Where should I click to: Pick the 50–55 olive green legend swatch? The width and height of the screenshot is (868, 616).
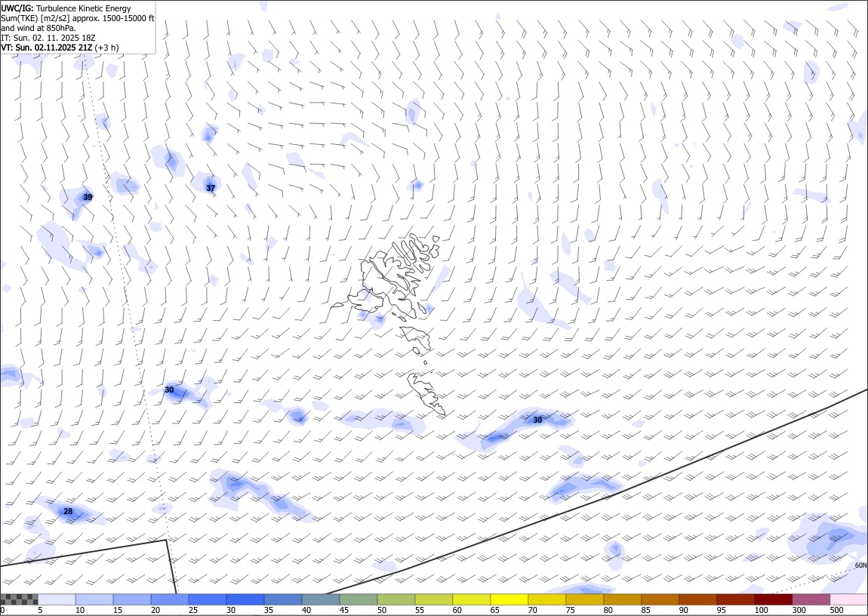click(396, 599)
